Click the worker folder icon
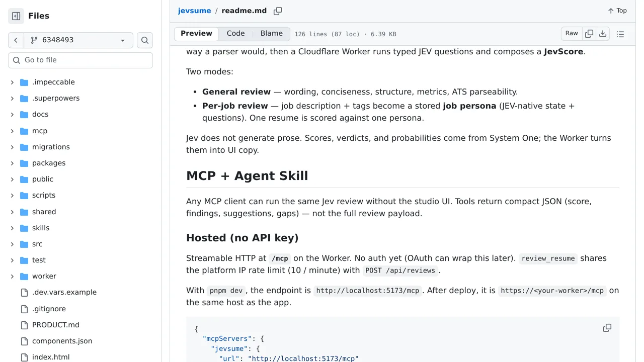 (x=24, y=276)
